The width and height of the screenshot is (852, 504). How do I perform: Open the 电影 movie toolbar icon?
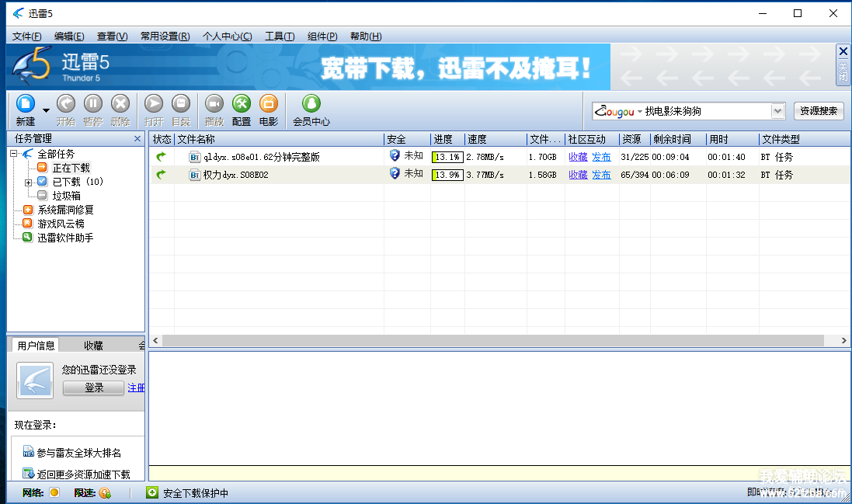(269, 103)
